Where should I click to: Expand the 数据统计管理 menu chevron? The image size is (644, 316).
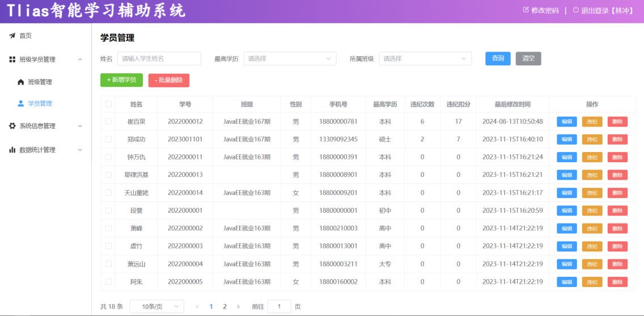(80, 150)
